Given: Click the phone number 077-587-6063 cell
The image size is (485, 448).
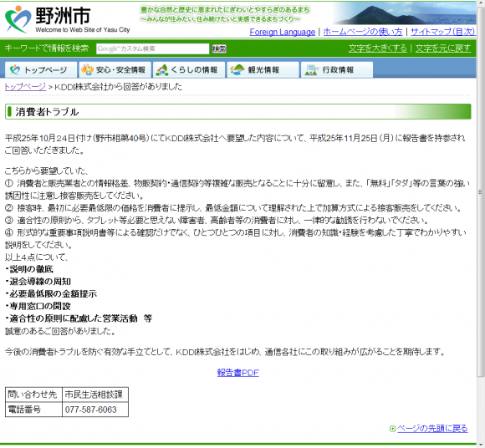Looking at the screenshot, I should click(x=95, y=410).
